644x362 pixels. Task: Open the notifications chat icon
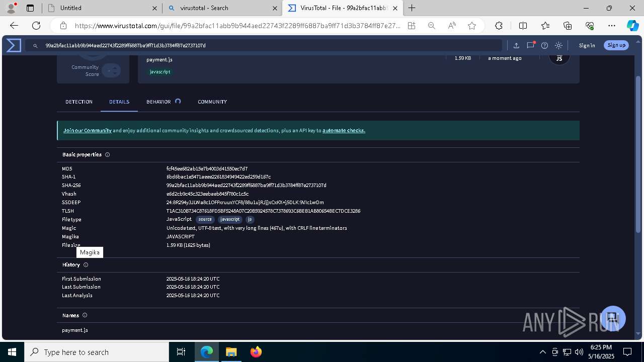tap(530, 45)
